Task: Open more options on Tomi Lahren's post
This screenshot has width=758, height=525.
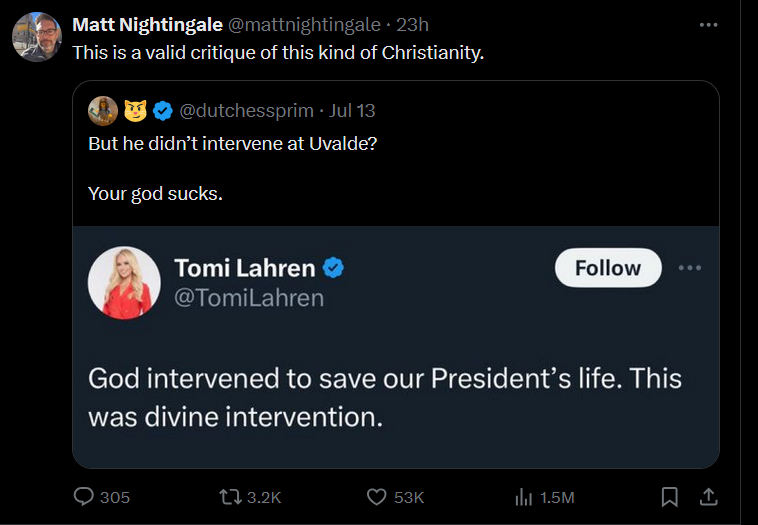Action: pyautogui.click(x=690, y=268)
